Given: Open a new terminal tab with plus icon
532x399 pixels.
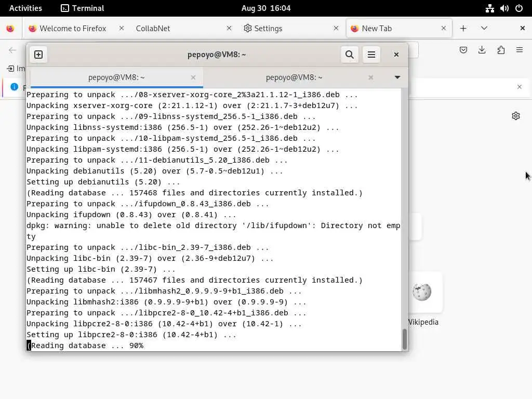Looking at the screenshot, I should click(38, 55).
